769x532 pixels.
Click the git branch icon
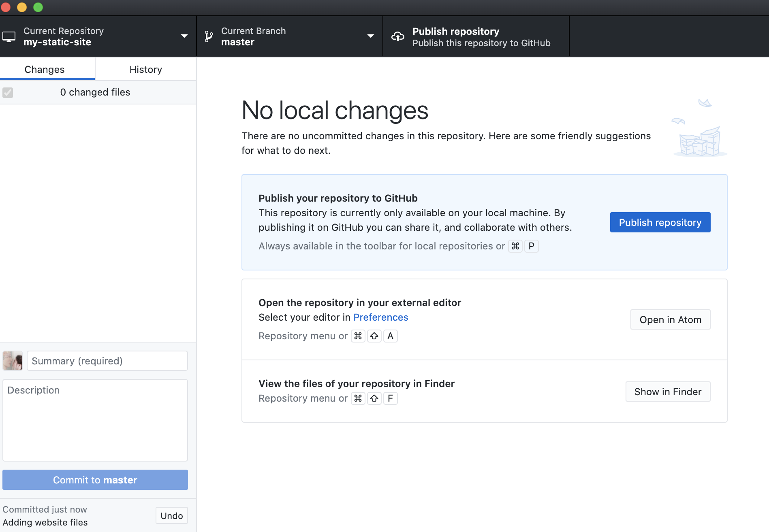[209, 36]
